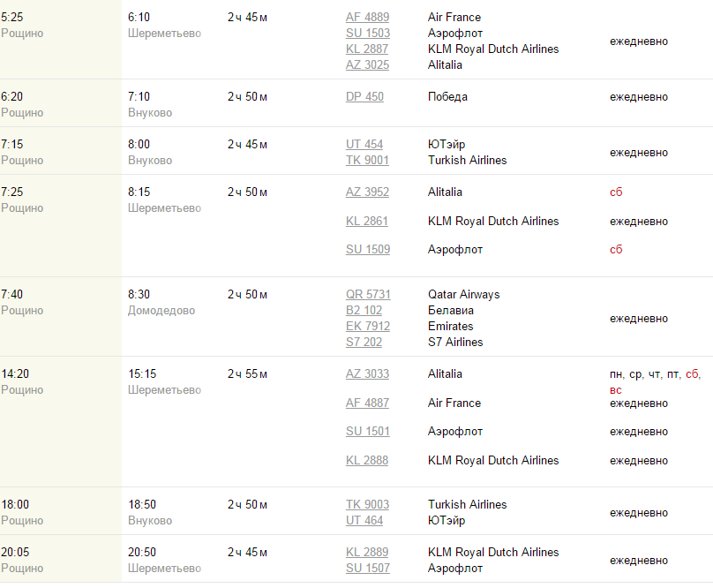Open ЮТэйр flight UT 464
The height and width of the screenshot is (588, 713).
point(364,521)
